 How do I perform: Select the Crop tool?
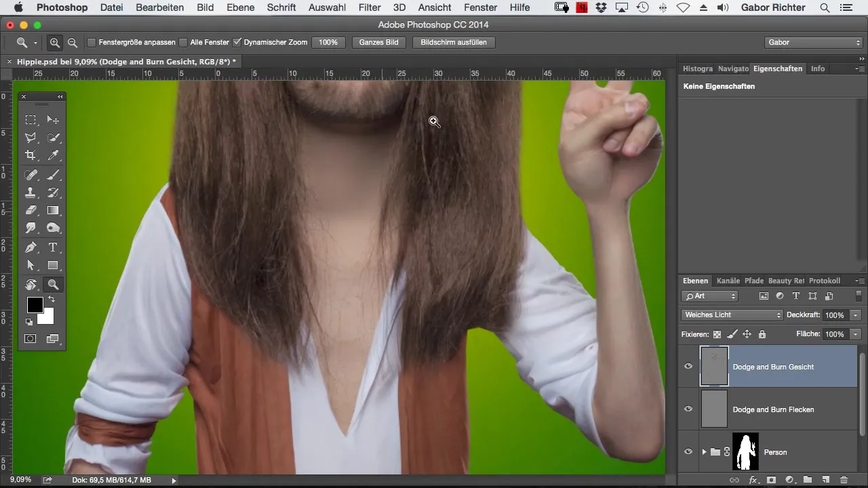click(x=31, y=155)
